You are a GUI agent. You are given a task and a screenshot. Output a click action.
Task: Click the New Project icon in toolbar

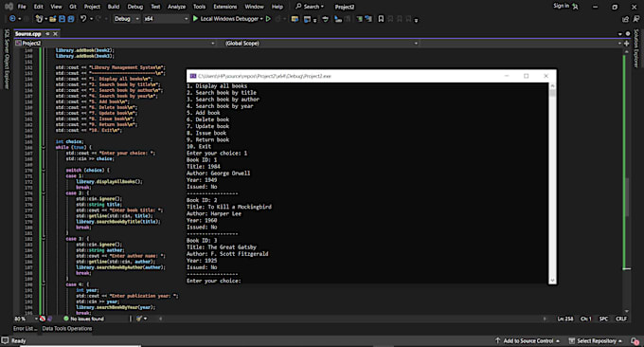pyautogui.click(x=39, y=19)
